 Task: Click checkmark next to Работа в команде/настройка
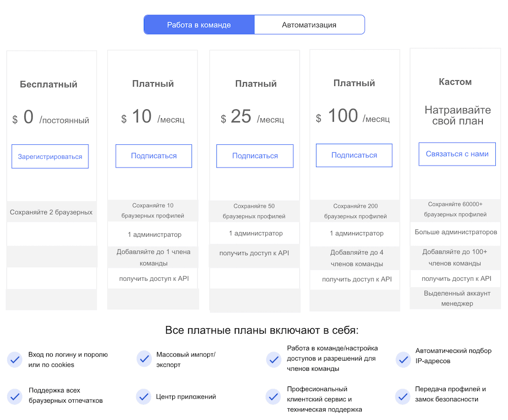(x=274, y=360)
